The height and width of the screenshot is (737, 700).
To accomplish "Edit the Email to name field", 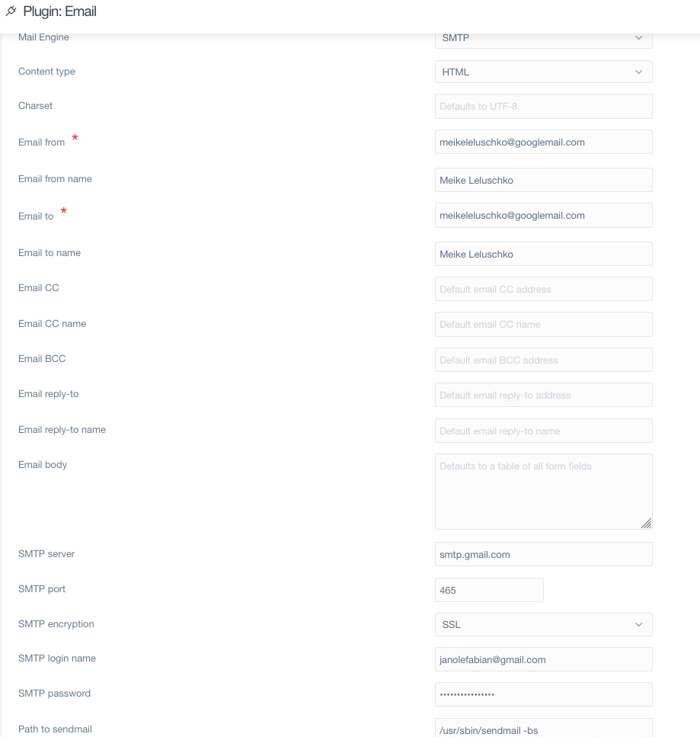I will click(x=544, y=254).
